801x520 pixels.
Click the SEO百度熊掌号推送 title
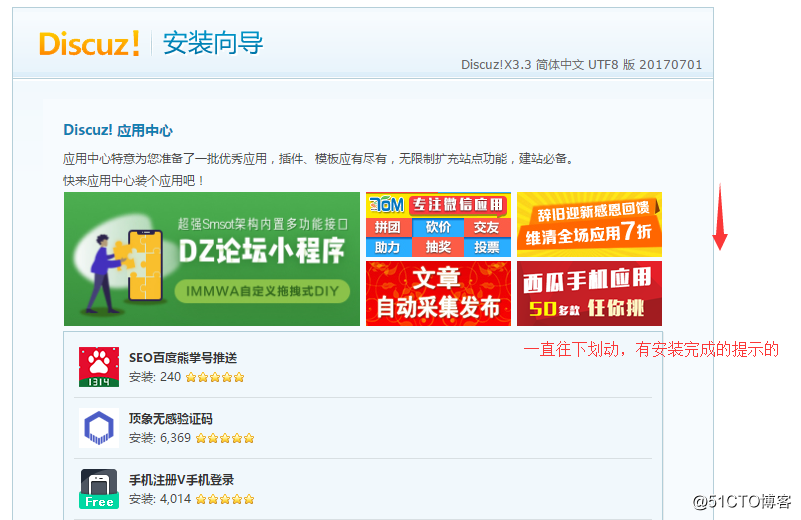[183, 358]
